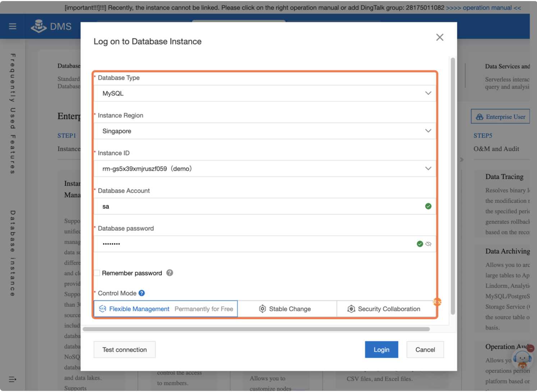Click the Enterprise User people icon

point(479,116)
